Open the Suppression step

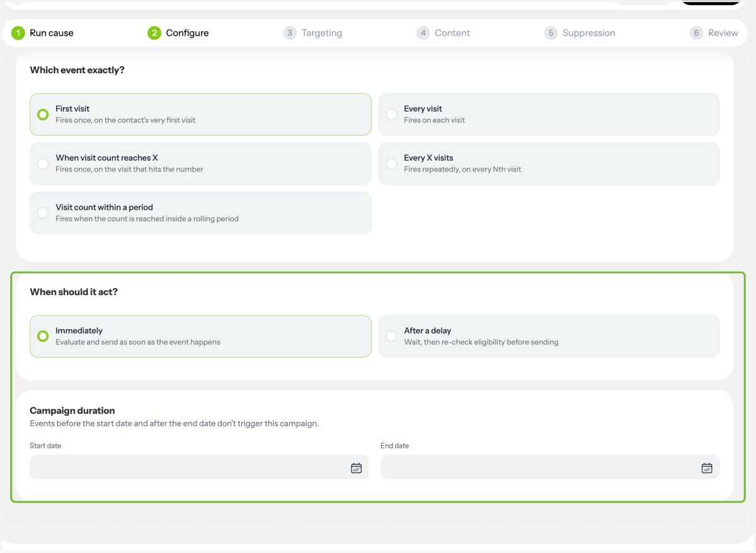(x=580, y=33)
